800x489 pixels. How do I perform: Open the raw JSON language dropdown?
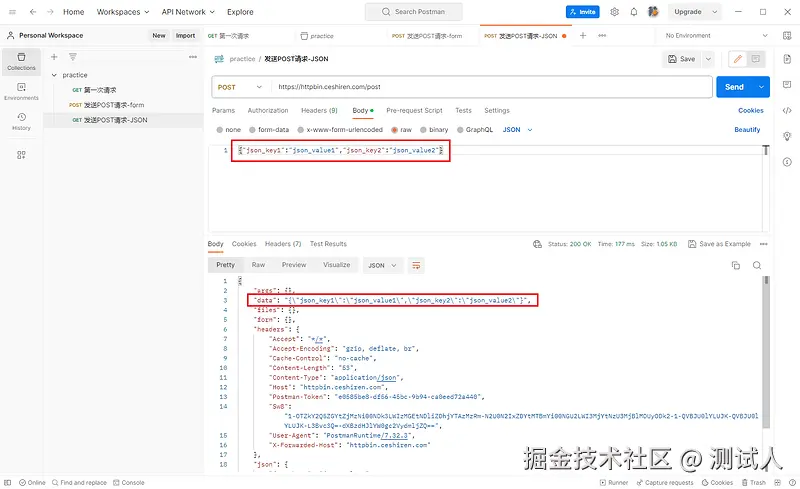517,130
